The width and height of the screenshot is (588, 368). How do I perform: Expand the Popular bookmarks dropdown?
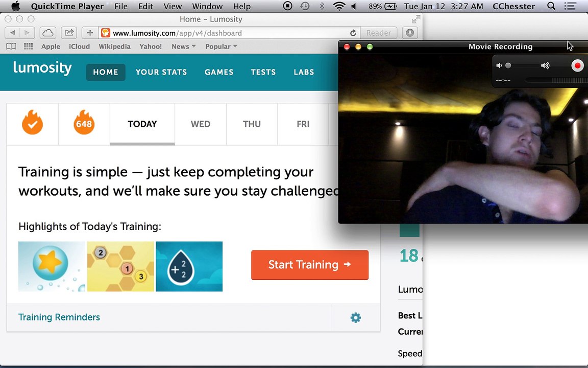[221, 47]
